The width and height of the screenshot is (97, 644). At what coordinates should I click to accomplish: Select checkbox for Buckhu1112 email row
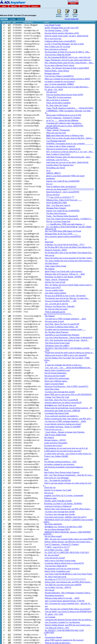4,266
